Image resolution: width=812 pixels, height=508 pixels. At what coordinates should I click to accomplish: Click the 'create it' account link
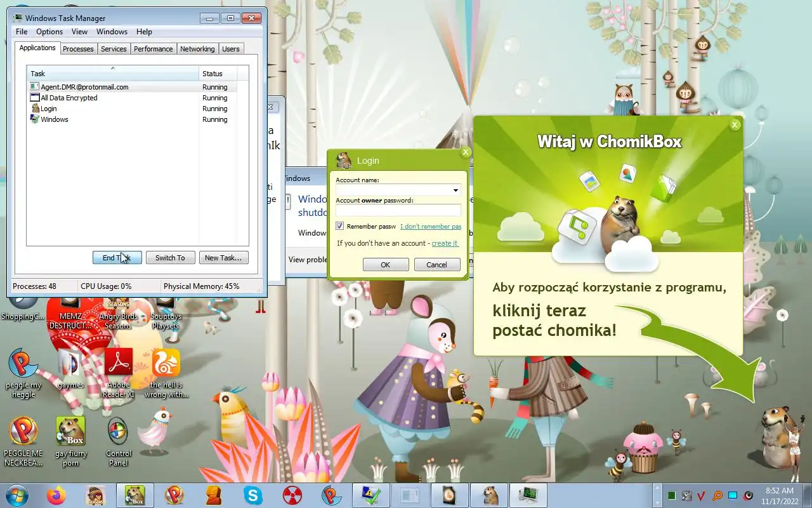click(x=445, y=243)
